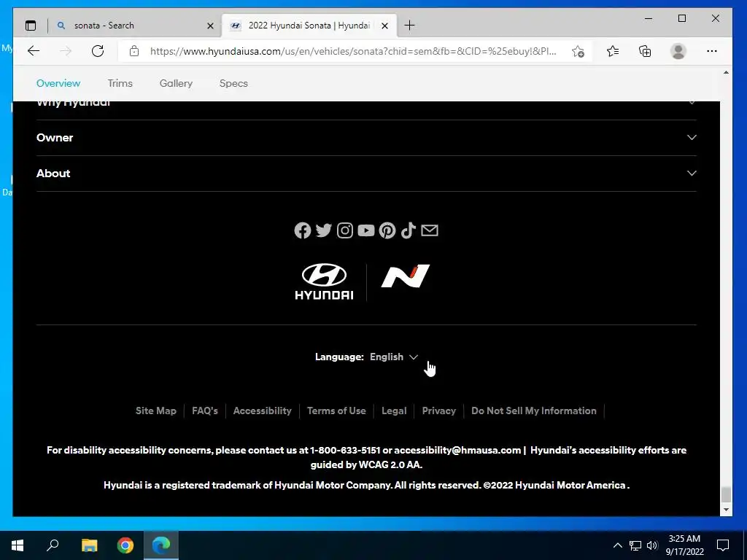Close the 2022 Hyundai Sonata tab
747x560 pixels.
(x=385, y=26)
